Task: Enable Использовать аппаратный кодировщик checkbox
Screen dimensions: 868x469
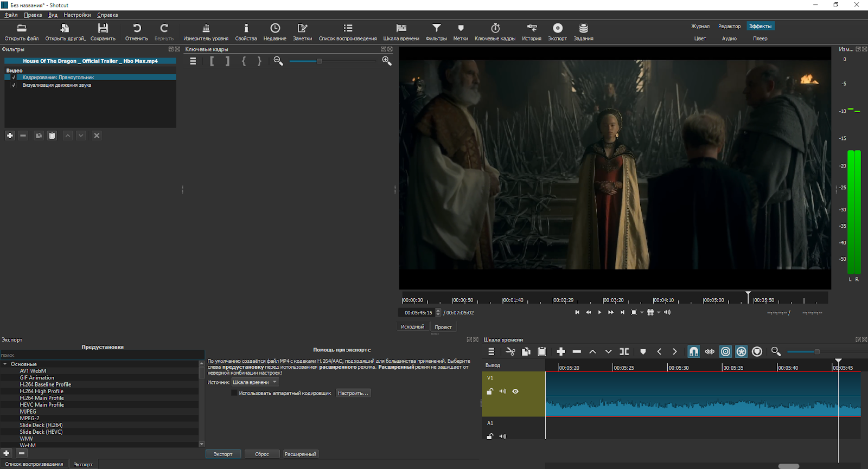Action: tap(234, 393)
